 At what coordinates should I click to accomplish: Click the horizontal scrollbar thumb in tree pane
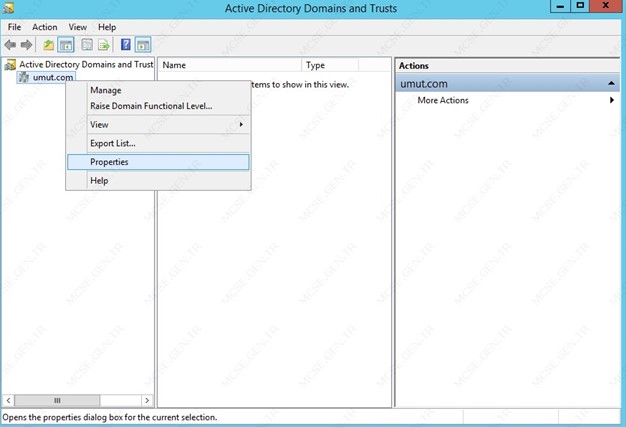(57, 400)
